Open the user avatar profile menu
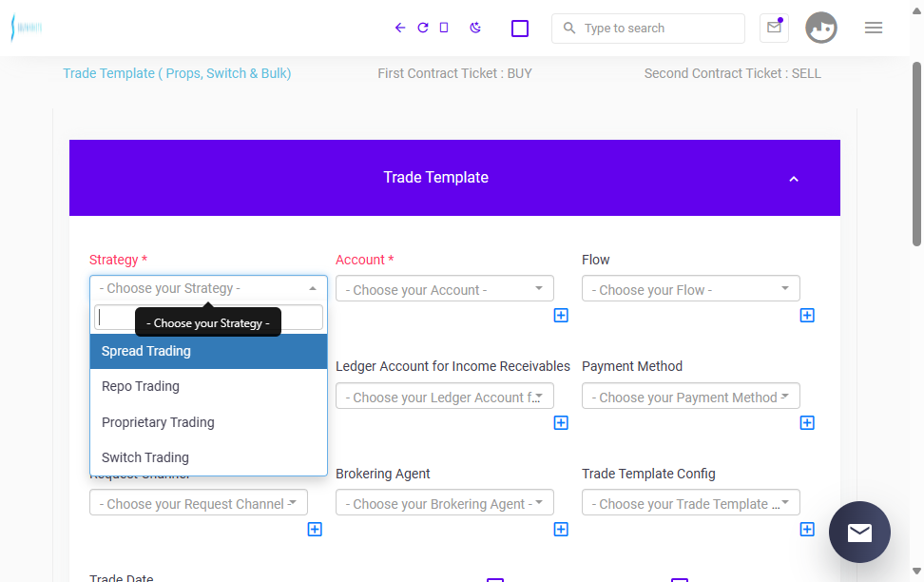Screen dimensions: 924x582 pyautogui.click(x=821, y=28)
